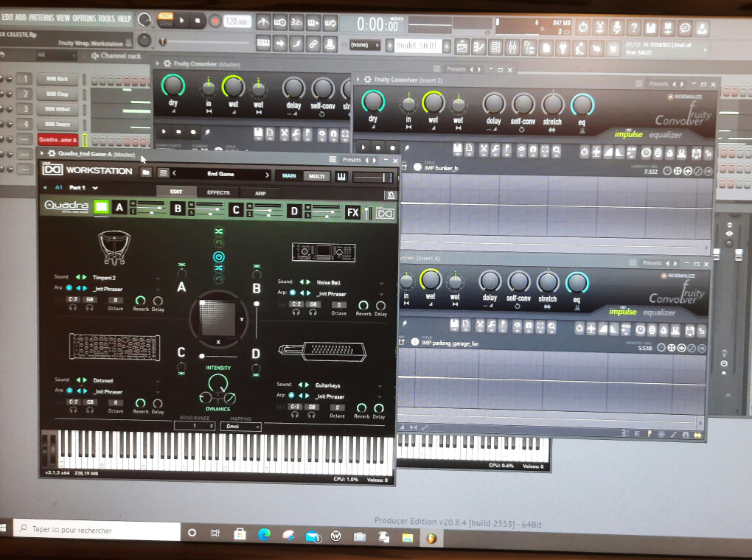
Task: Toggle solo S for Quadra layer D
Action: pos(308,215)
